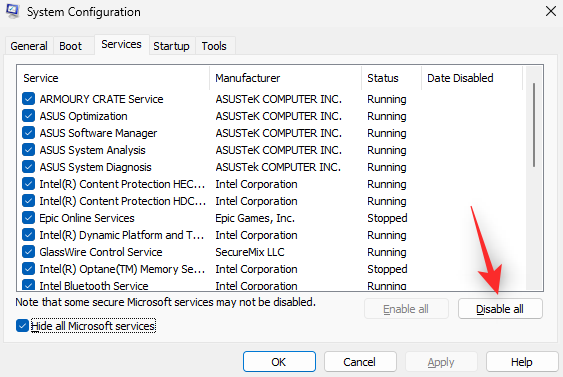563x377 pixels.
Task: Click the services list vertical scrollbar thumb
Action: 534,125
